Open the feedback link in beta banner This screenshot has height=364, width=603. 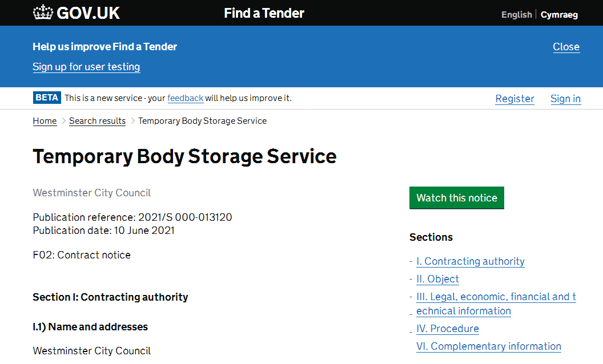coord(185,98)
